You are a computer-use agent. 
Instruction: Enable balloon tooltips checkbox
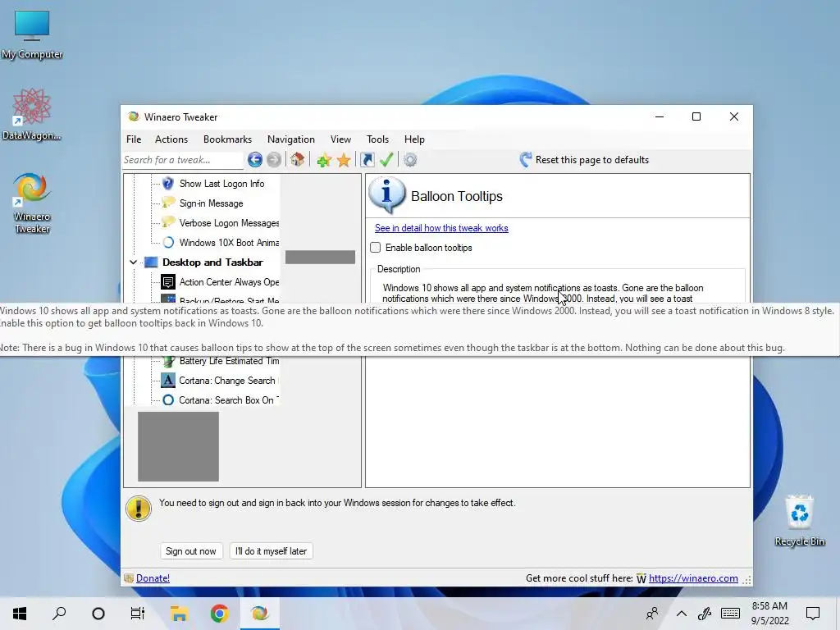pyautogui.click(x=376, y=248)
